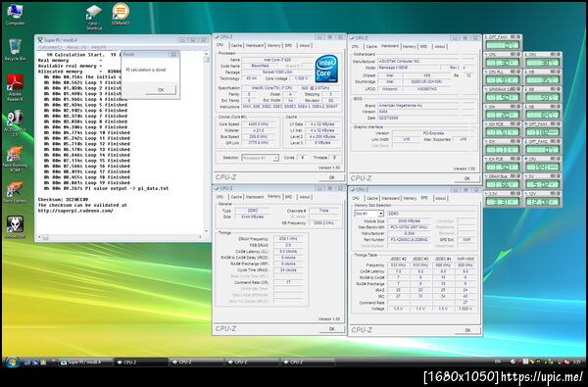This screenshot has height=387, width=588.
Task: Open Cache tab in CPU-Z processor window
Action: pyautogui.click(x=236, y=45)
